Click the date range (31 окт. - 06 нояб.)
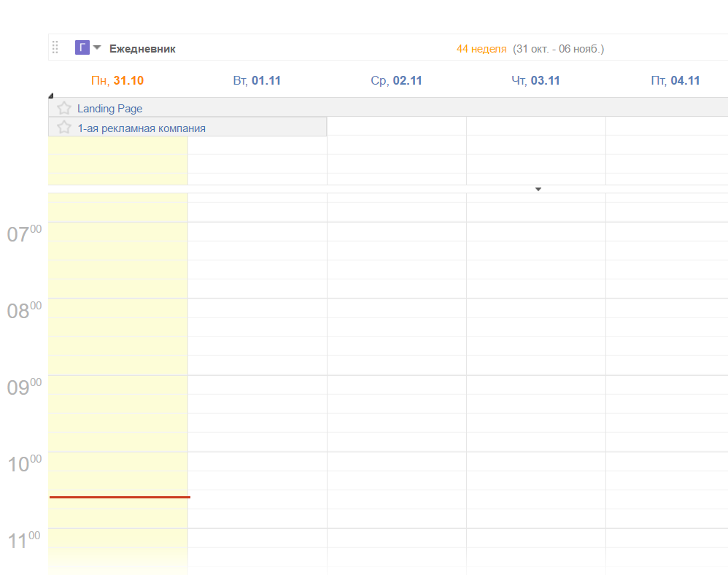Image resolution: width=728 pixels, height=575 pixels. [559, 49]
